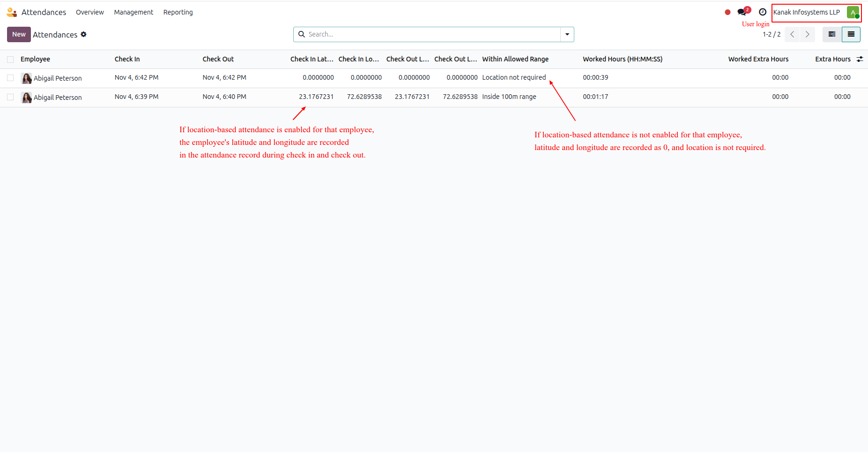Go to next page of records
The image size is (868, 452).
pos(808,34)
